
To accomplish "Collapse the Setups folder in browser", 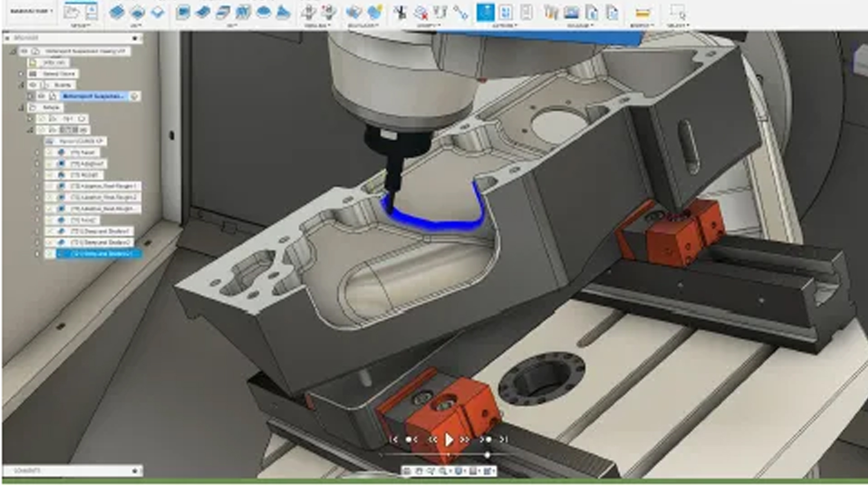I will [x=21, y=108].
